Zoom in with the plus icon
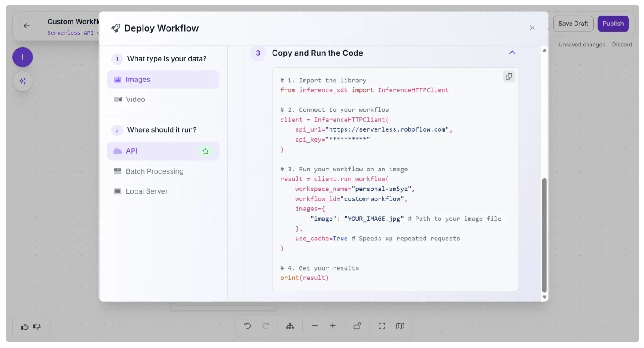 pos(333,326)
